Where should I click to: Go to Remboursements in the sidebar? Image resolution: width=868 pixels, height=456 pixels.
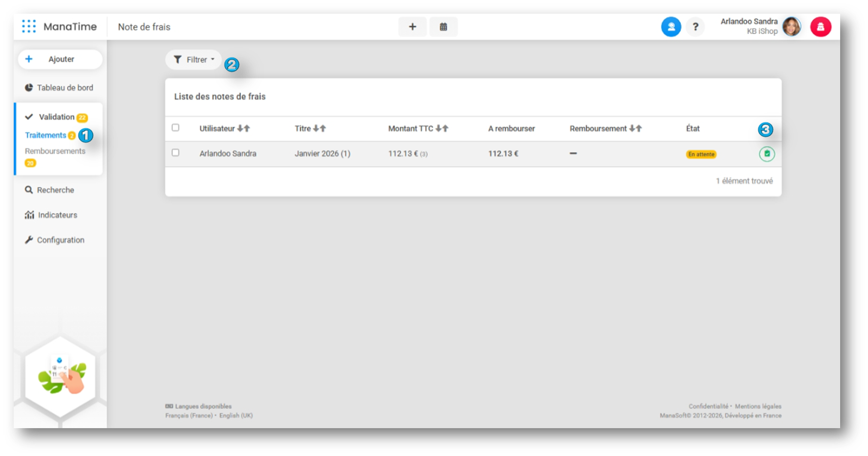coord(55,151)
